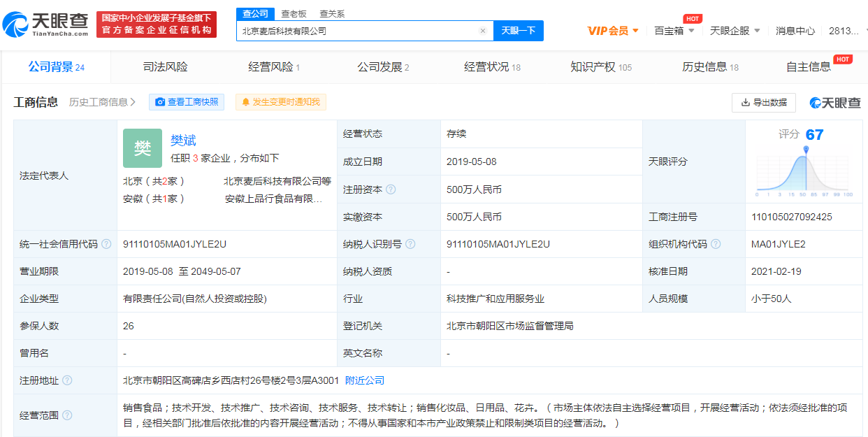The image size is (868, 437).
Task: Open the 公司发展 tab
Action: click(383, 67)
